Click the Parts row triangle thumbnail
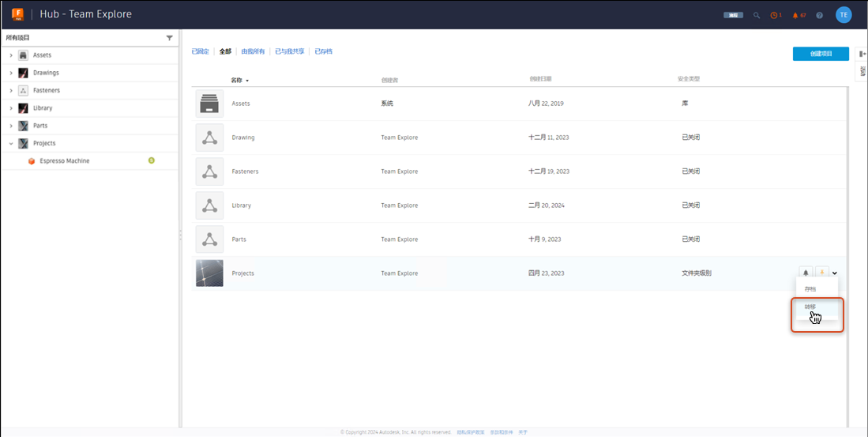The height and width of the screenshot is (437, 868). 209,239
